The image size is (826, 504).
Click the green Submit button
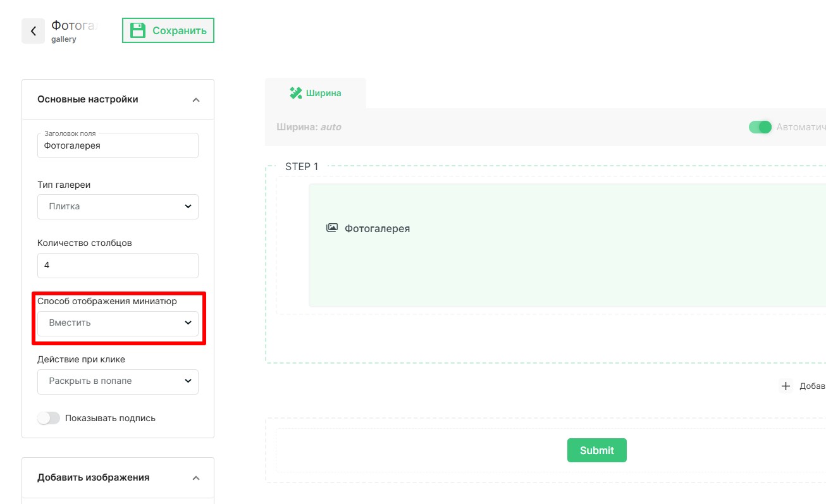click(x=596, y=450)
